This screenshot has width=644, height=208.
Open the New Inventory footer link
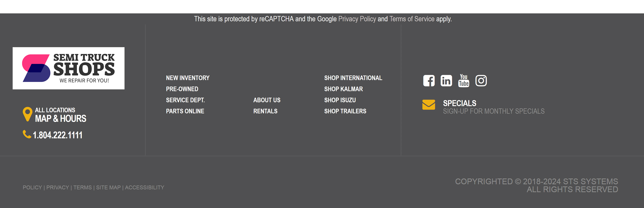click(x=188, y=78)
